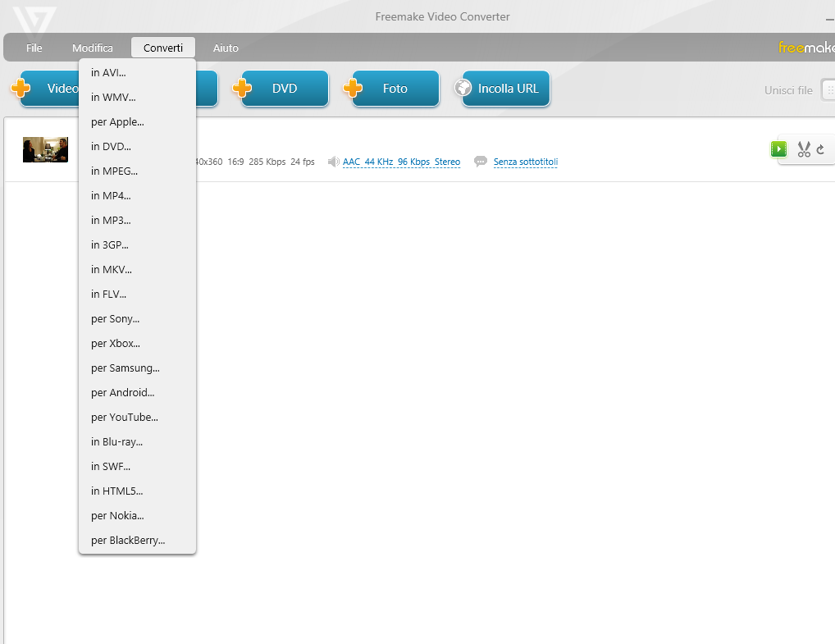The width and height of the screenshot is (835, 644).
Task: Choose 'in FLV...' conversion option
Action: [138, 294]
